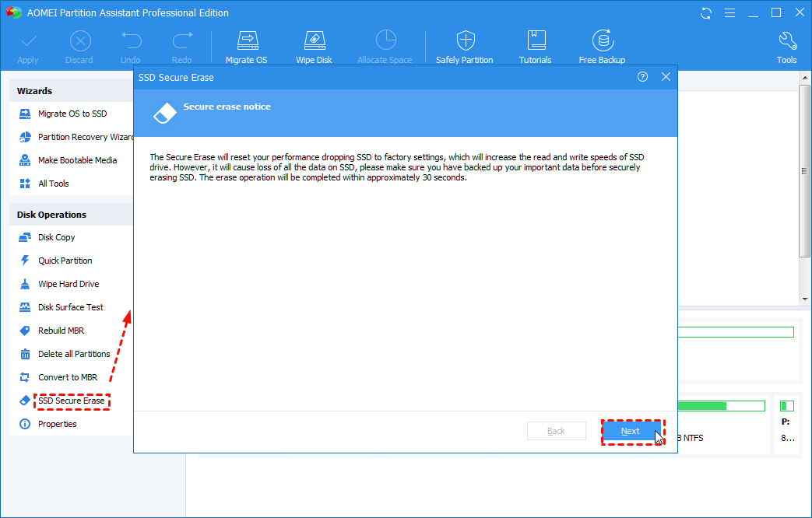Click the Discard toolbar icon

pyautogui.click(x=80, y=41)
